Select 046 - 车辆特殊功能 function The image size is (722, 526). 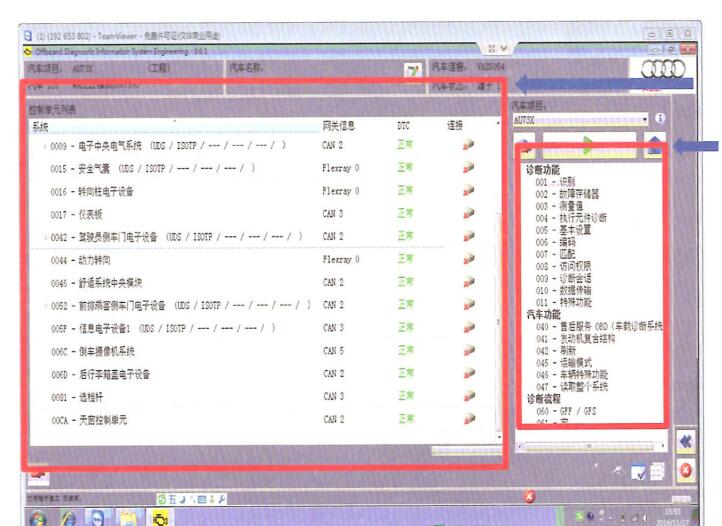pyautogui.click(x=572, y=375)
